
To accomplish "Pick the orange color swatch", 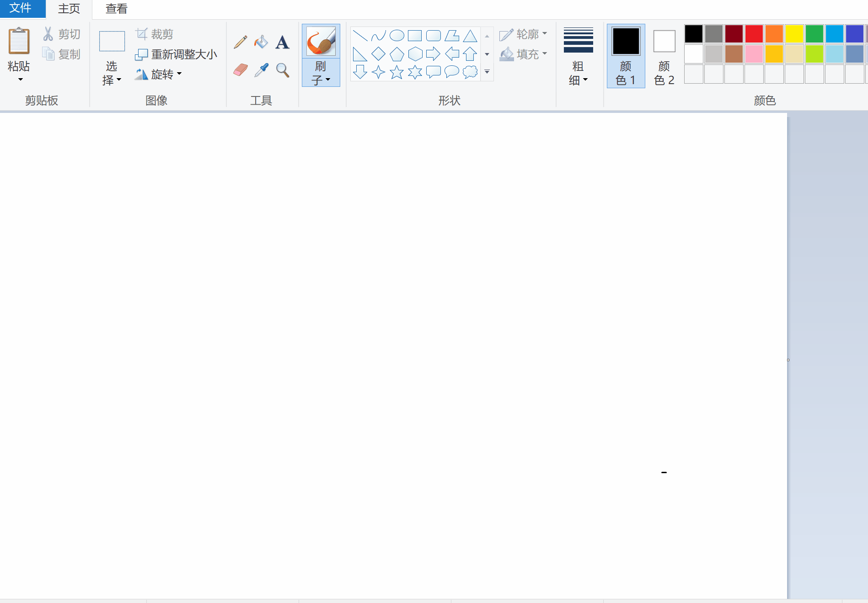I will (774, 34).
